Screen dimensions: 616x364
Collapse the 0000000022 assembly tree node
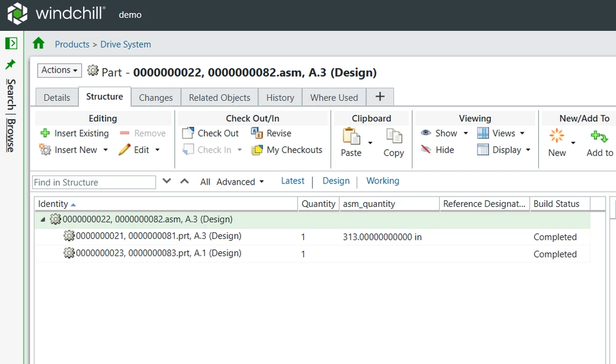(43, 220)
